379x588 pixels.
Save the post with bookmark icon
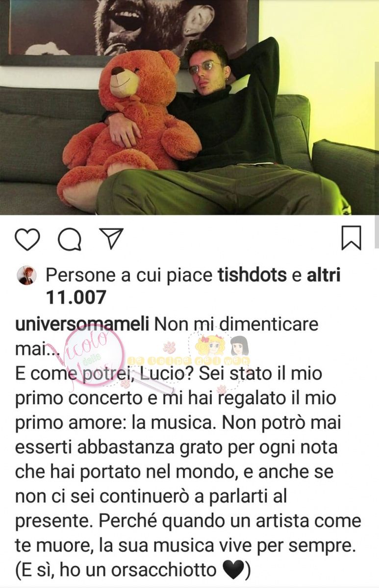351,238
